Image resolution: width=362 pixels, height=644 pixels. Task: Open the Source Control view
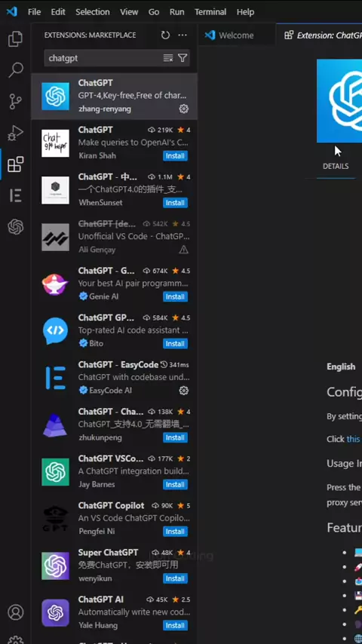(x=16, y=102)
